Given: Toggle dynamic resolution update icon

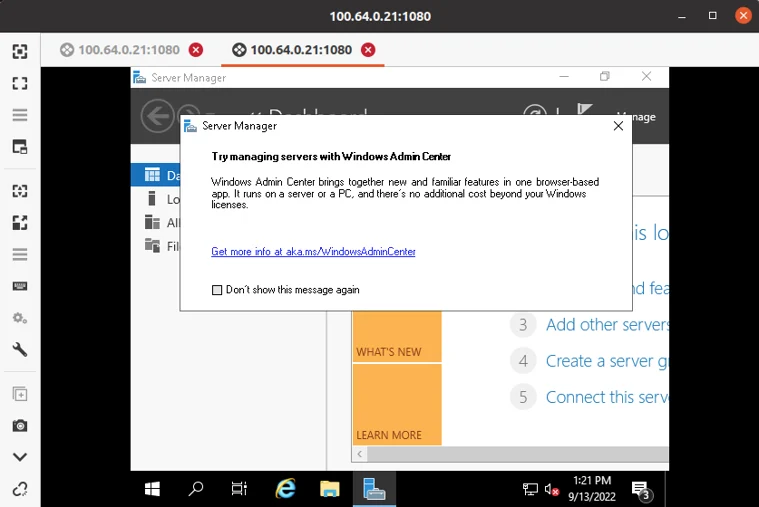Looking at the screenshot, I should 20,191.
